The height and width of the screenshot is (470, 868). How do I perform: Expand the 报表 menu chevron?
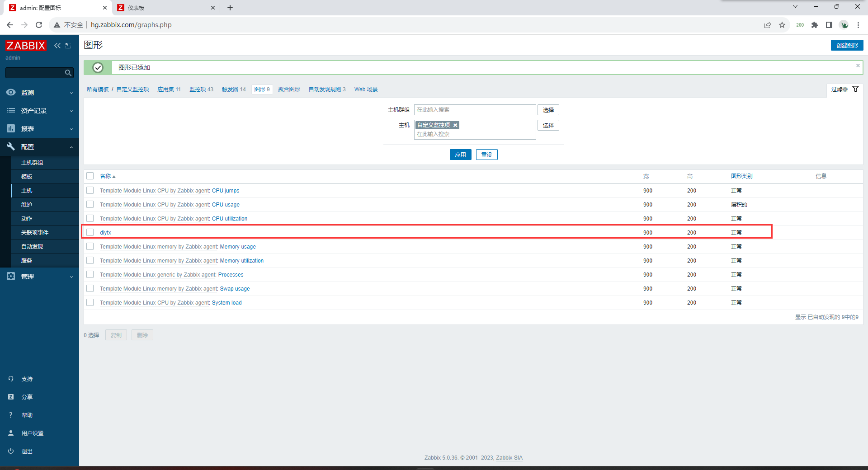71,129
